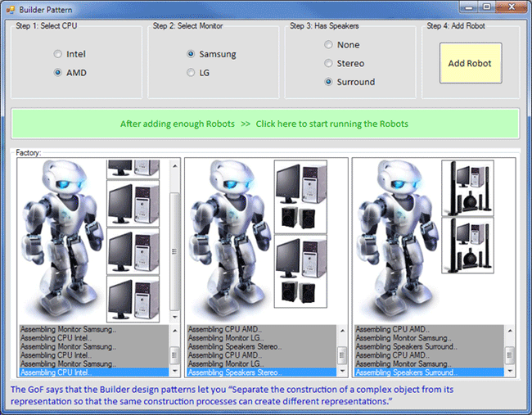Click the up arrow of the third log list scrollbar

tap(510, 331)
